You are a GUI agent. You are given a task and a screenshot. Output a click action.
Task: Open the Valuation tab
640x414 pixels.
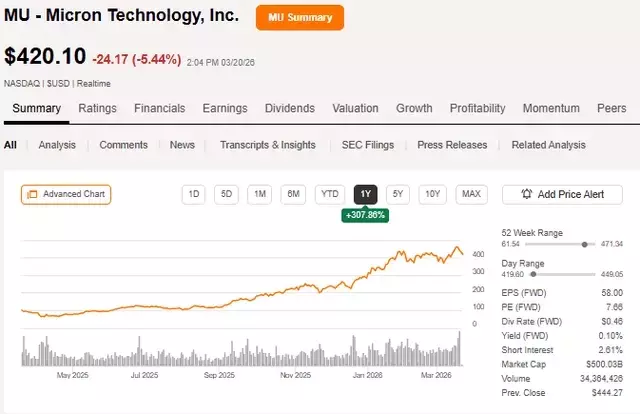pos(355,108)
